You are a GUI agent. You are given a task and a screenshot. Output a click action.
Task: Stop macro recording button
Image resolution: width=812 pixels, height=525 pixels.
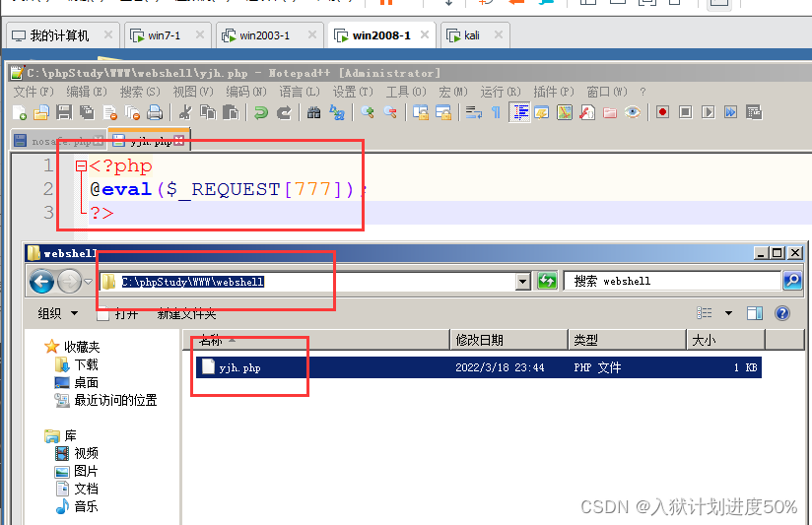(685, 112)
